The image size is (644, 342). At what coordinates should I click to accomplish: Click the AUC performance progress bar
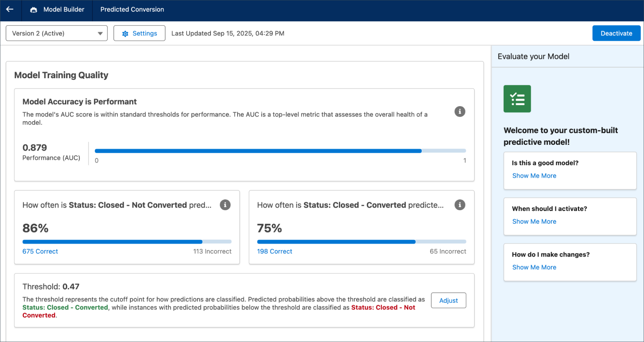click(280, 151)
